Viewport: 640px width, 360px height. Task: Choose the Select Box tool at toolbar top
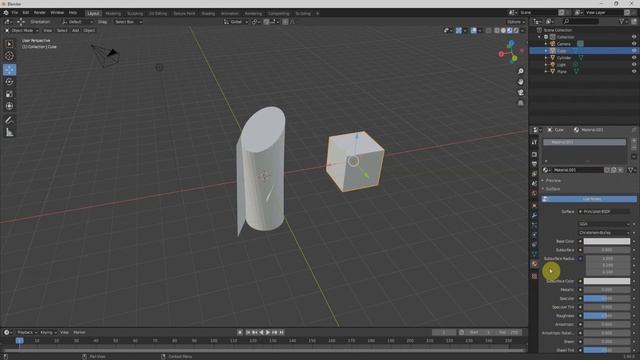[x=9, y=44]
